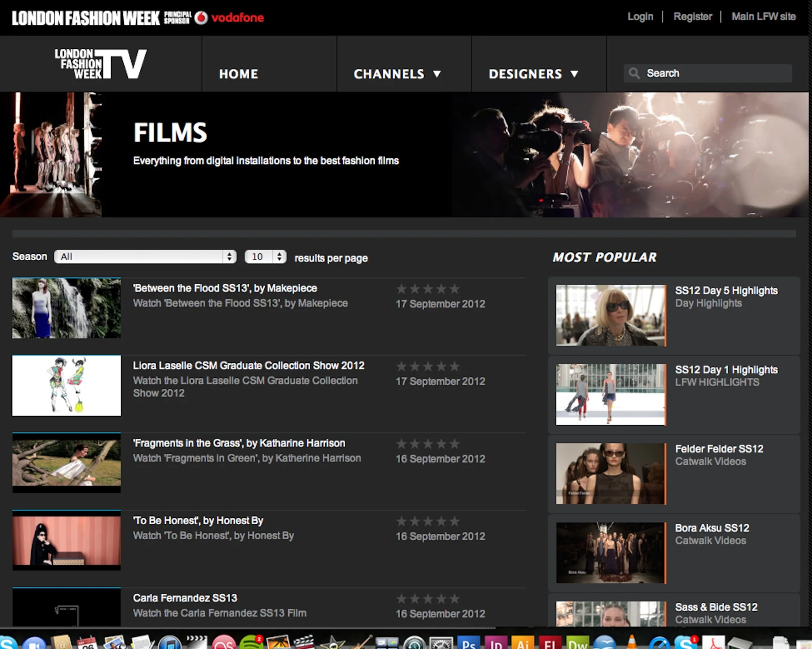Image resolution: width=812 pixels, height=649 pixels.
Task: Open Sass & Bide SS12 link
Action: (x=716, y=607)
